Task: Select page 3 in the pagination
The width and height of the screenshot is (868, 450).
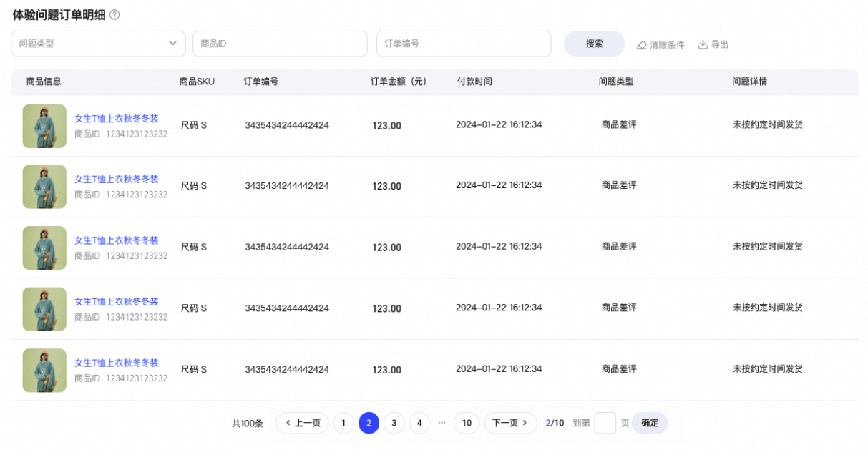Action: (394, 422)
